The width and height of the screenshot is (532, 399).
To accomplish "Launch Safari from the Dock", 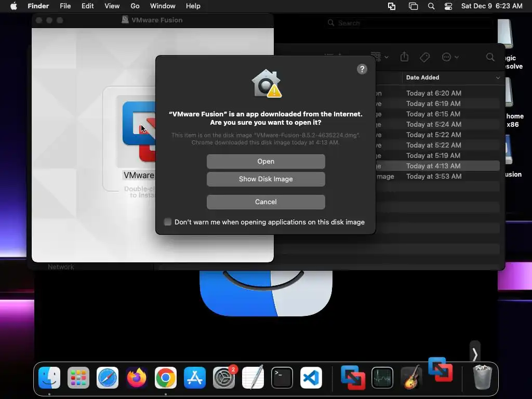I will click(108, 378).
